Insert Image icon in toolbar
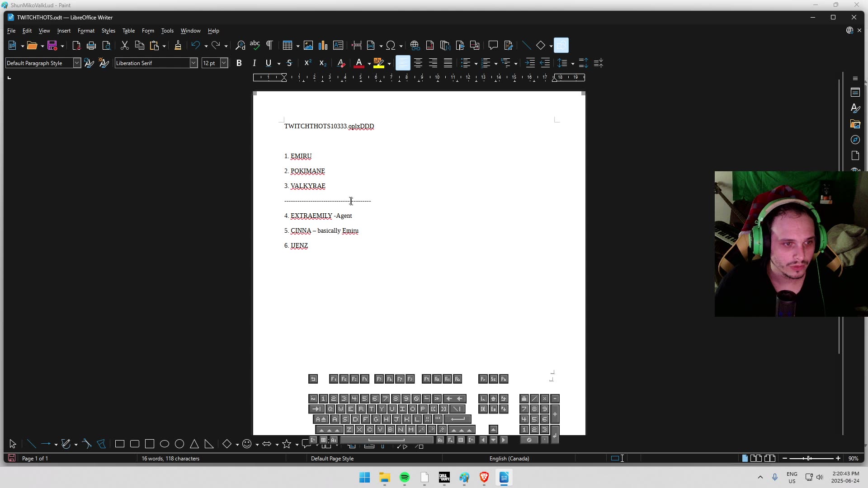 pyautogui.click(x=308, y=45)
